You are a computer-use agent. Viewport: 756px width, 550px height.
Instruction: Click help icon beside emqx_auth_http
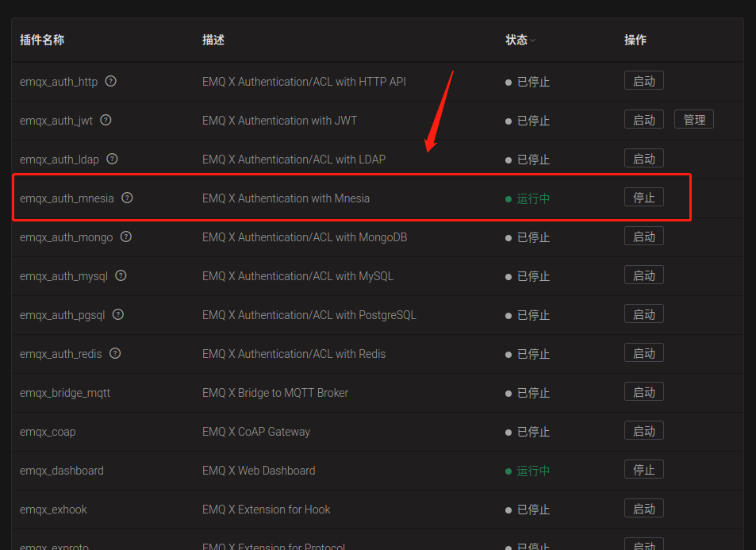(x=111, y=81)
